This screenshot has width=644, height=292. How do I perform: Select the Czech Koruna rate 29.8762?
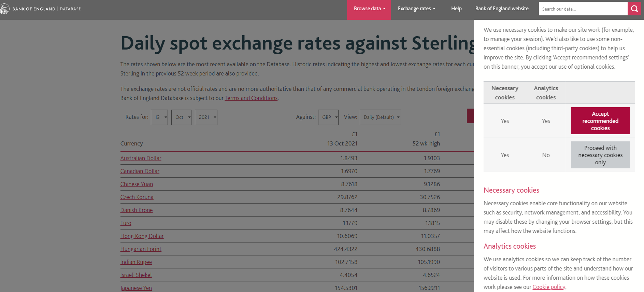coord(347,197)
